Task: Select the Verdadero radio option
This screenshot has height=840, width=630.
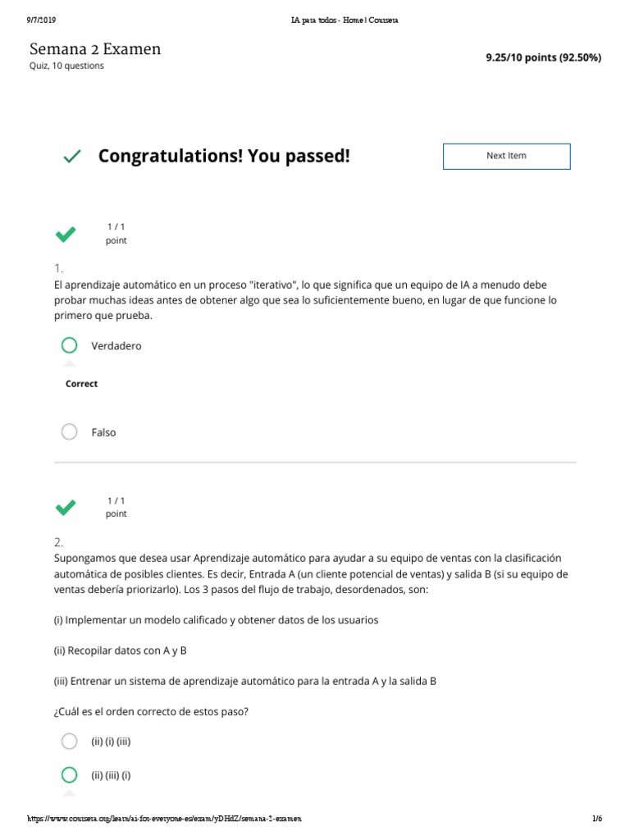Action: click(70, 345)
